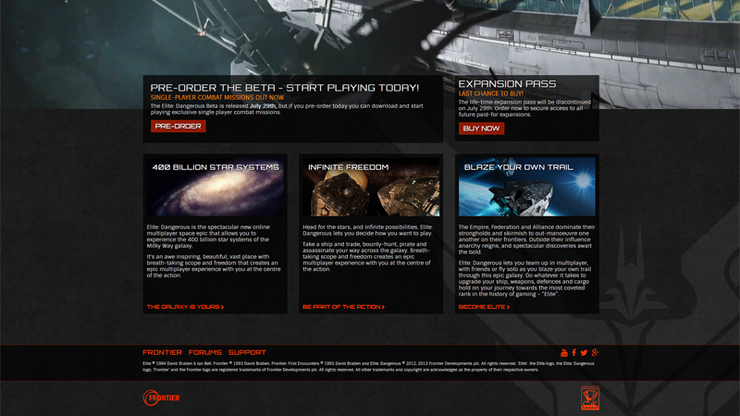This screenshot has height=416, width=740.
Task: Open the YouTube social icon in footer
Action: [x=564, y=353]
